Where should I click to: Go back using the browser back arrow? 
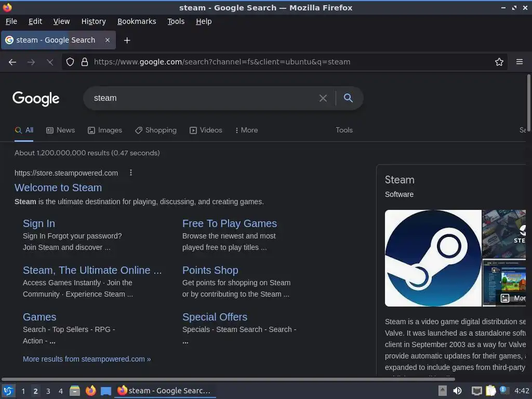(x=12, y=62)
